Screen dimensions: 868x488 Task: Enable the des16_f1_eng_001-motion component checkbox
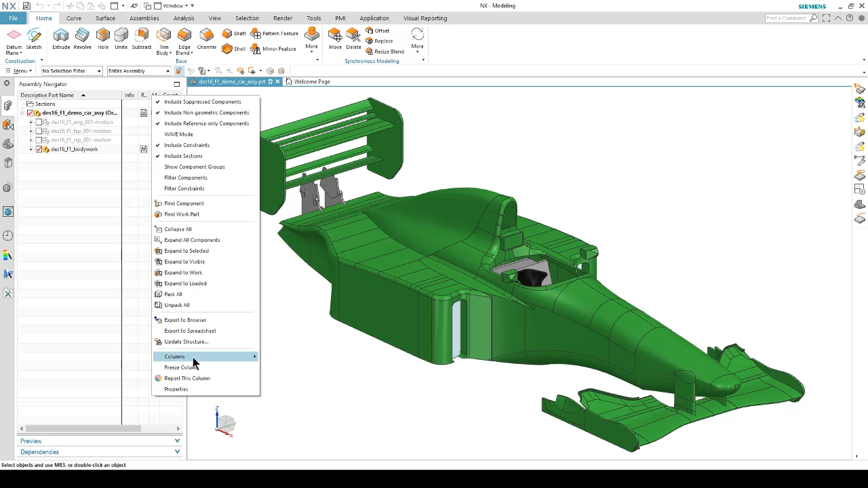pos(39,122)
